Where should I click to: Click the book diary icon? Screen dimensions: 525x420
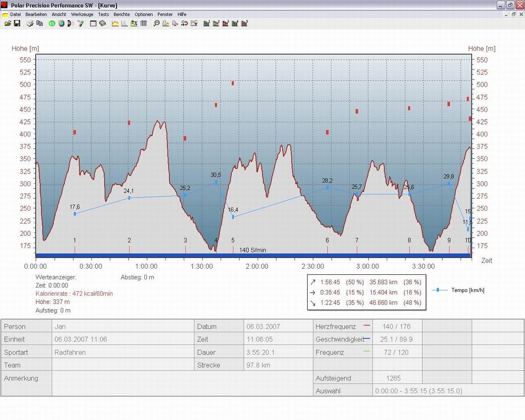pyautogui.click(x=102, y=23)
